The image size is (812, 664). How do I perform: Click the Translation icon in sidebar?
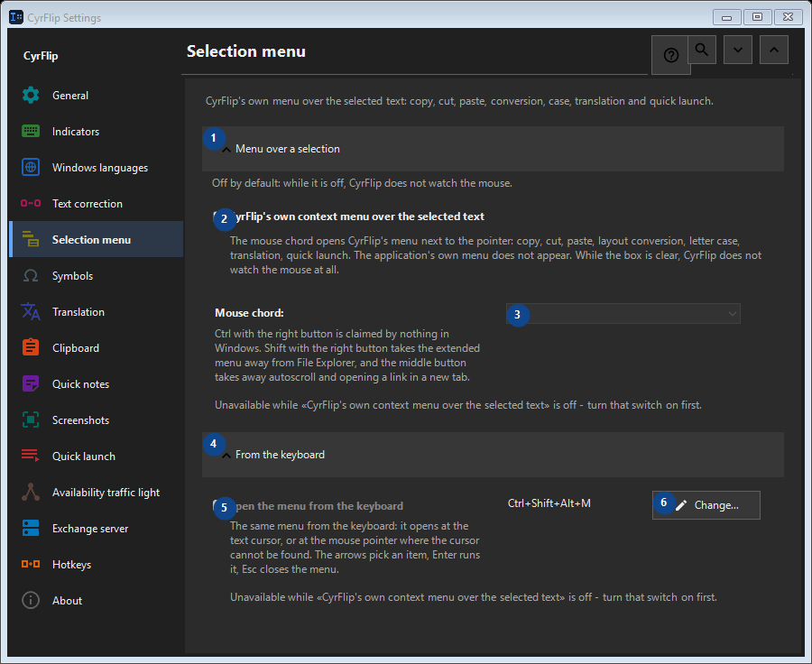pyautogui.click(x=31, y=312)
